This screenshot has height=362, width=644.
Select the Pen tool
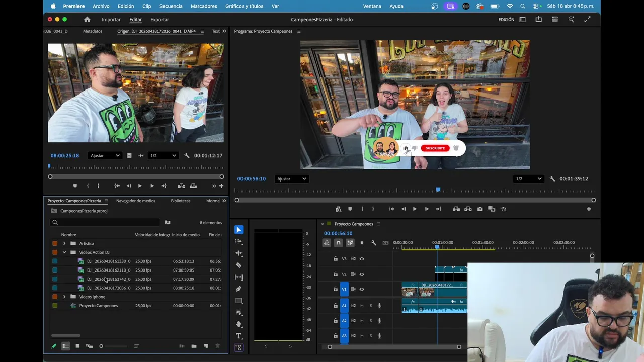point(239,289)
